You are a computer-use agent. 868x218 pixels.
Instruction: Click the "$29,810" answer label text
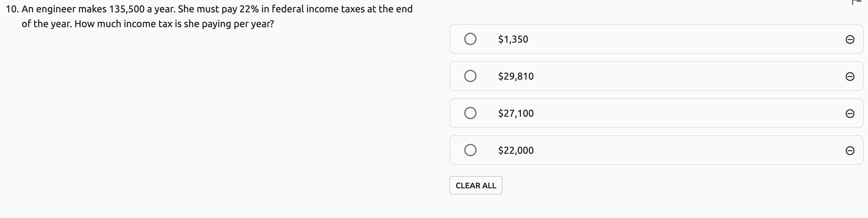pyautogui.click(x=516, y=77)
